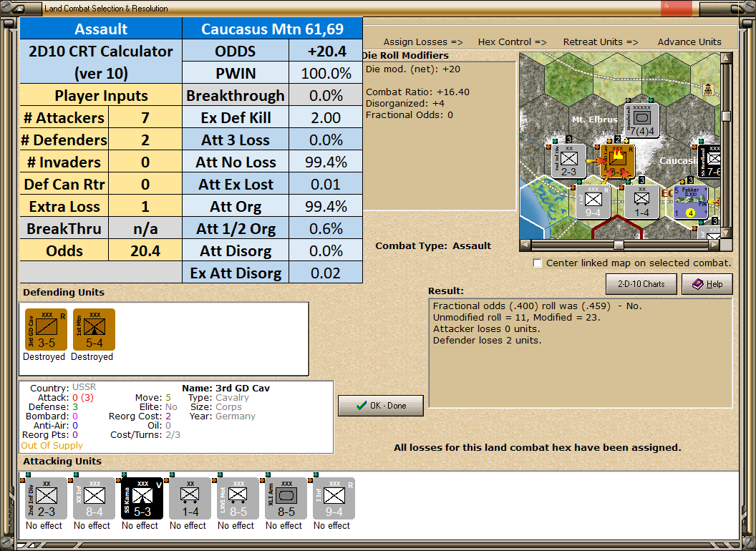Click the Combat Type: Assault label
This screenshot has width=756, height=551.
click(433, 245)
